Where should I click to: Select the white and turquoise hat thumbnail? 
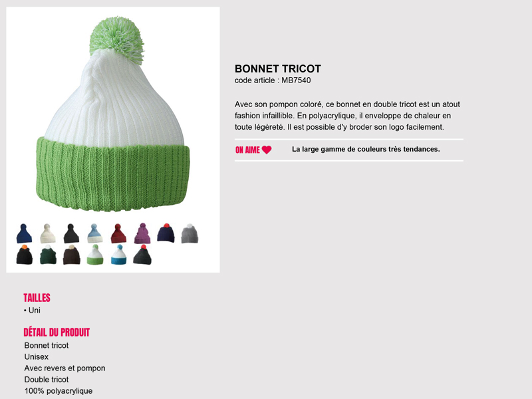click(x=119, y=255)
